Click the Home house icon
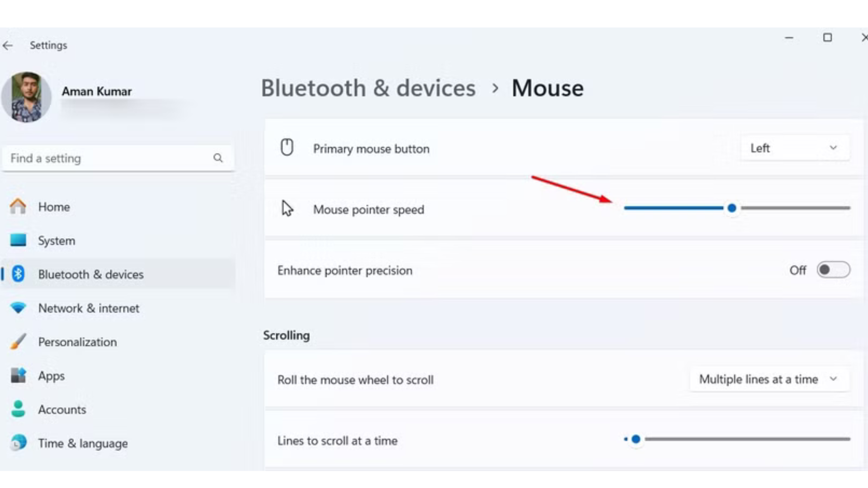 (x=18, y=206)
